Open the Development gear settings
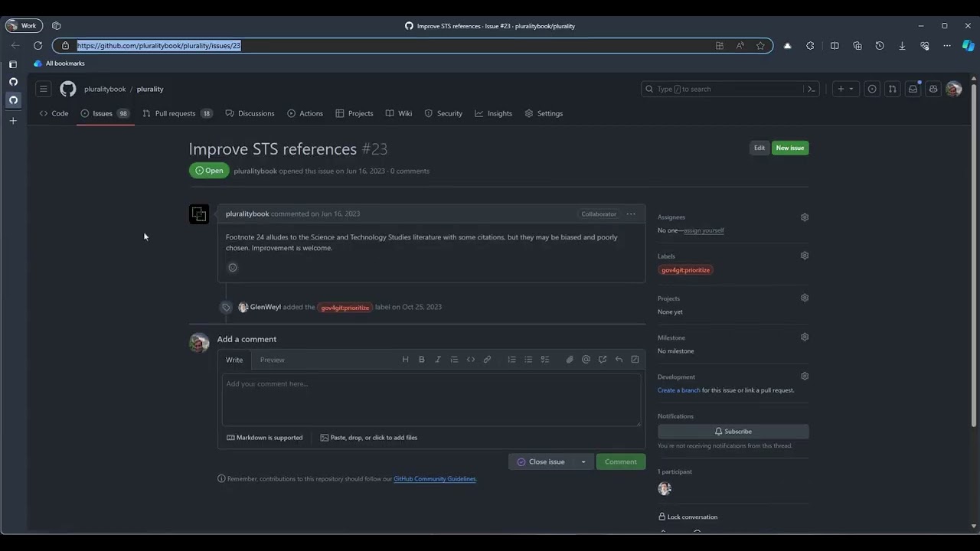Screen dimensions: 980x551 click(x=805, y=376)
